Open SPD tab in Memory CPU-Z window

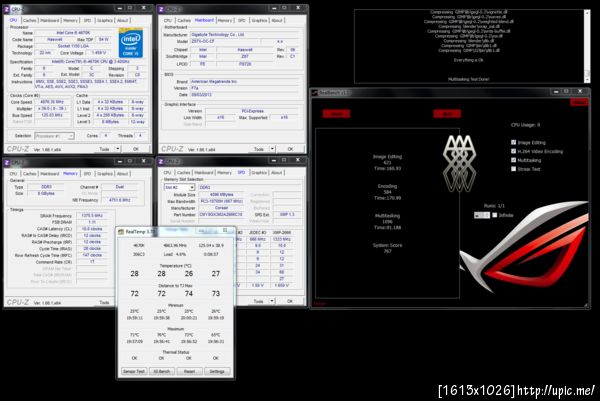87,174
